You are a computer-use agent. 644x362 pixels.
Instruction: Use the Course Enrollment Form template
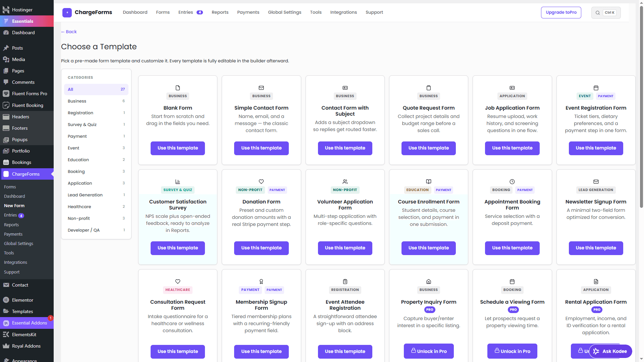pyautogui.click(x=429, y=248)
